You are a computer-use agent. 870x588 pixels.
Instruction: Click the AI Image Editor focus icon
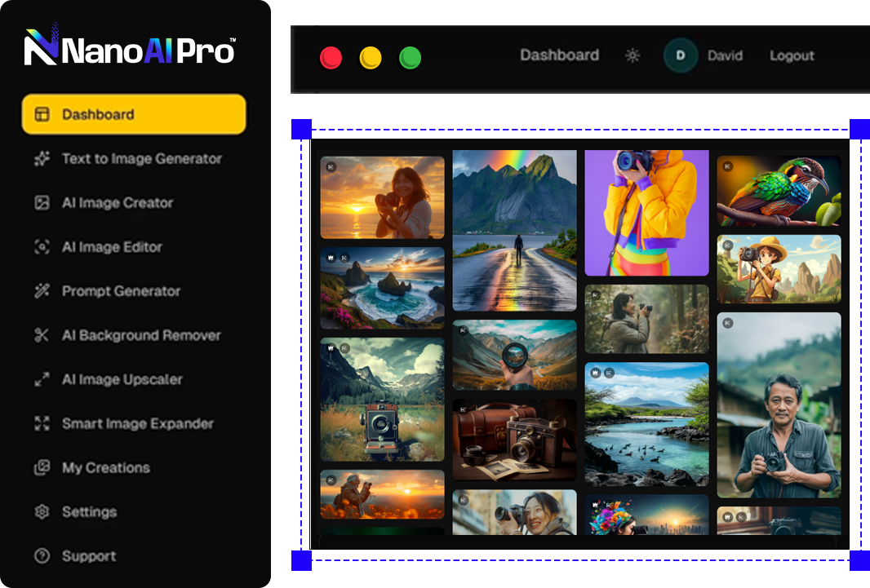(x=42, y=247)
